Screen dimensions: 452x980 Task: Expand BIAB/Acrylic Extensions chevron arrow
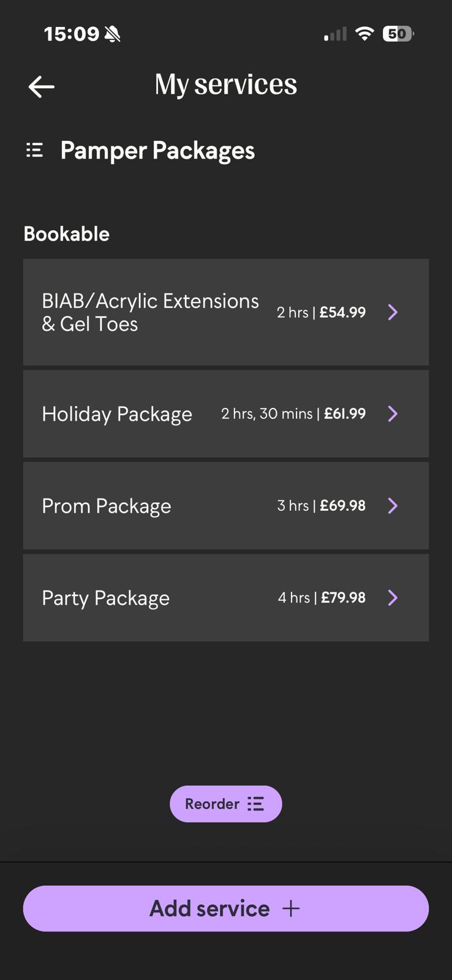[x=393, y=312]
